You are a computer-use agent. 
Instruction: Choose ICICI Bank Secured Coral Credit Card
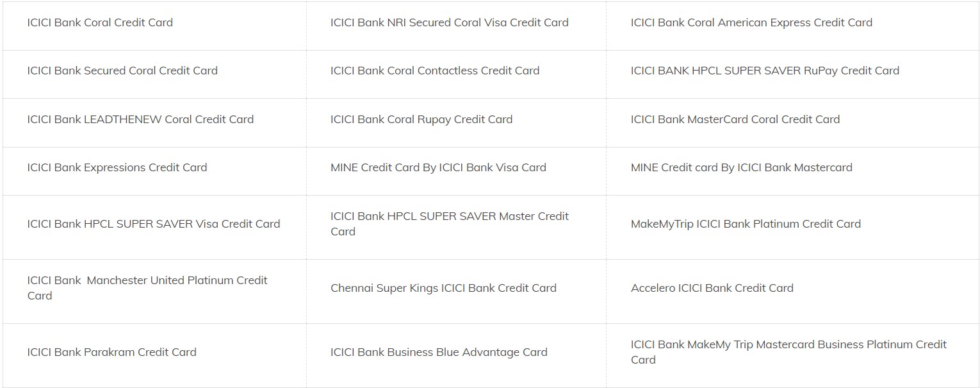click(x=122, y=71)
